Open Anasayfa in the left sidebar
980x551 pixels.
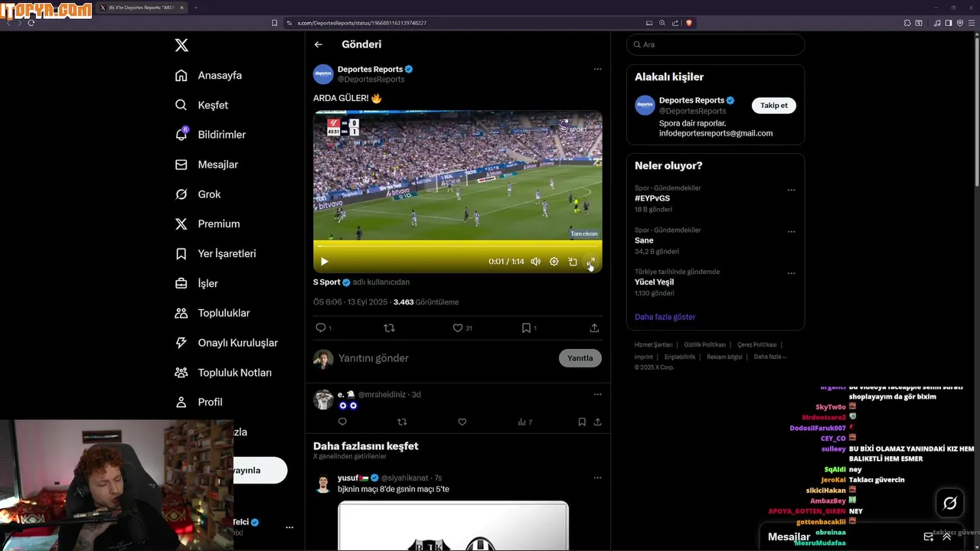pyautogui.click(x=208, y=75)
